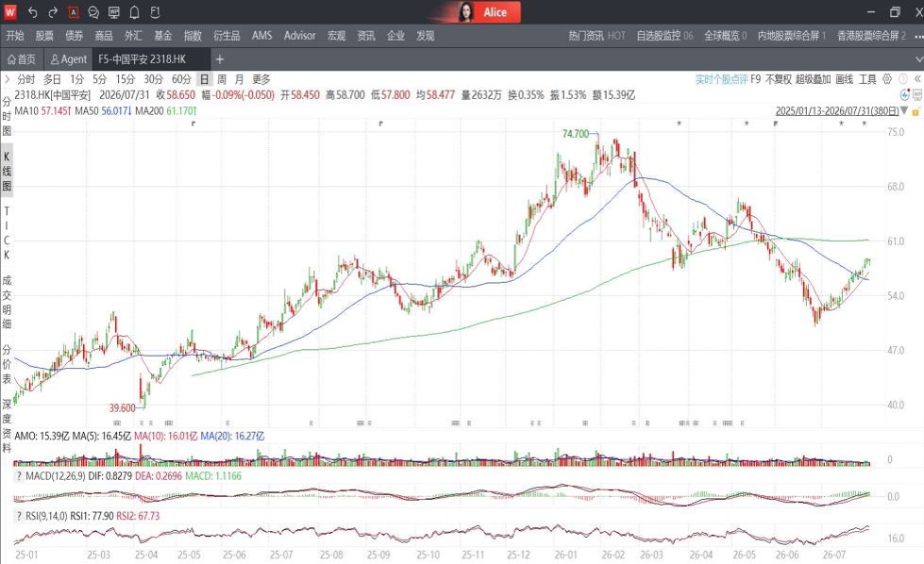Toggle the date range lock icon

916,111
